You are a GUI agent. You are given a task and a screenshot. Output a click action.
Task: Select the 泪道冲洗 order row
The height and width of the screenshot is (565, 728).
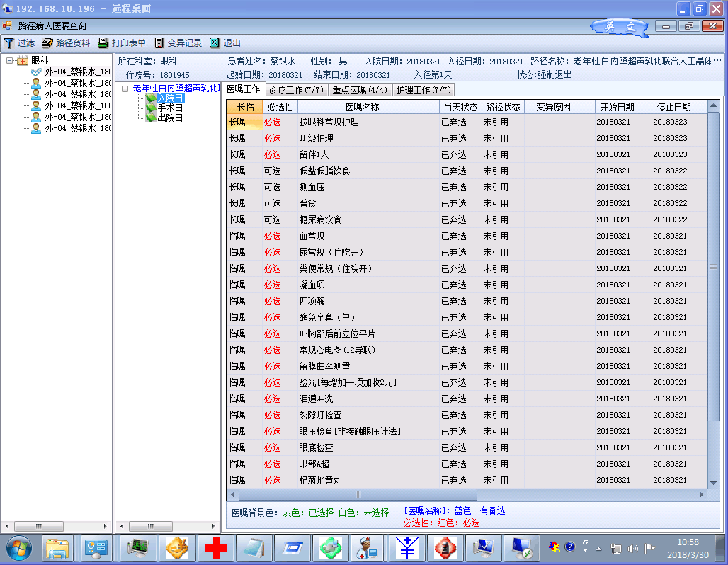tap(467, 399)
